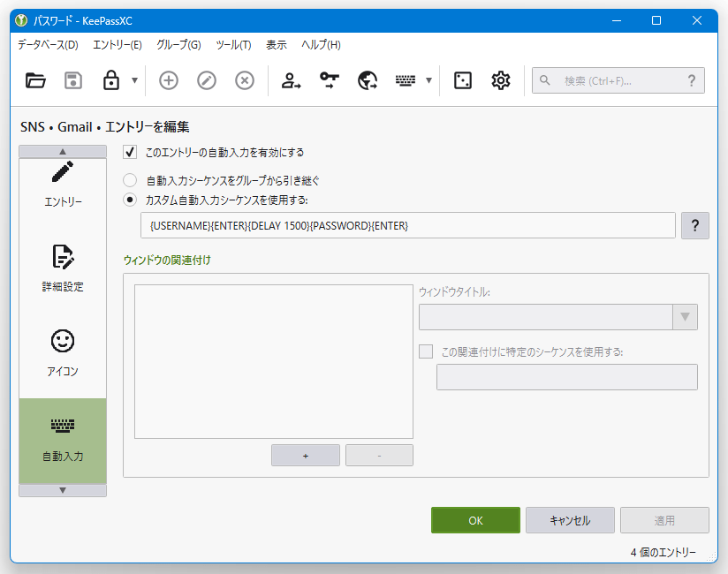The height and width of the screenshot is (574, 728).
Task: Copy password key icon
Action: [x=330, y=80]
